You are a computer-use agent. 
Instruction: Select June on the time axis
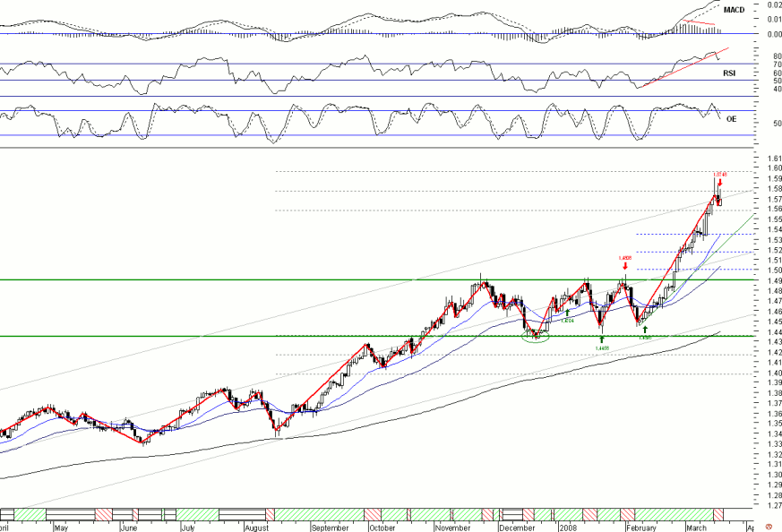(x=129, y=528)
